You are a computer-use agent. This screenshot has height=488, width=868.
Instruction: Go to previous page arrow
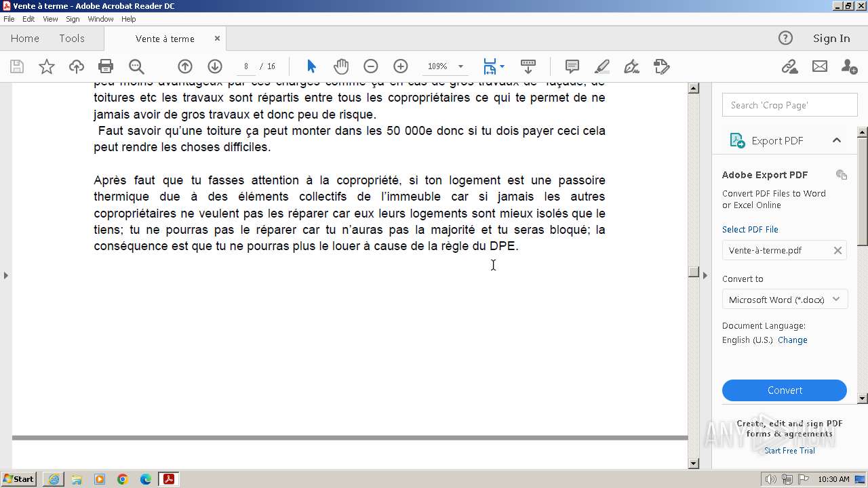pyautogui.click(x=185, y=66)
